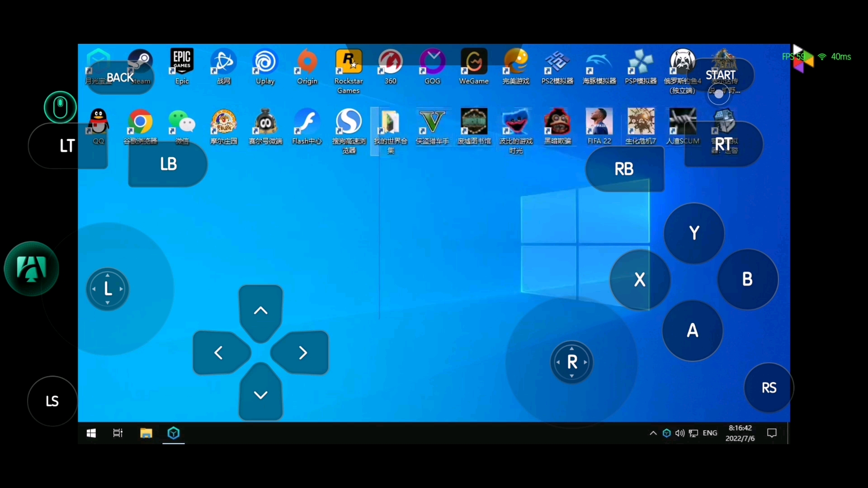The image size is (868, 488).
Task: Launch the 微信 WeChat icon
Action: (182, 127)
